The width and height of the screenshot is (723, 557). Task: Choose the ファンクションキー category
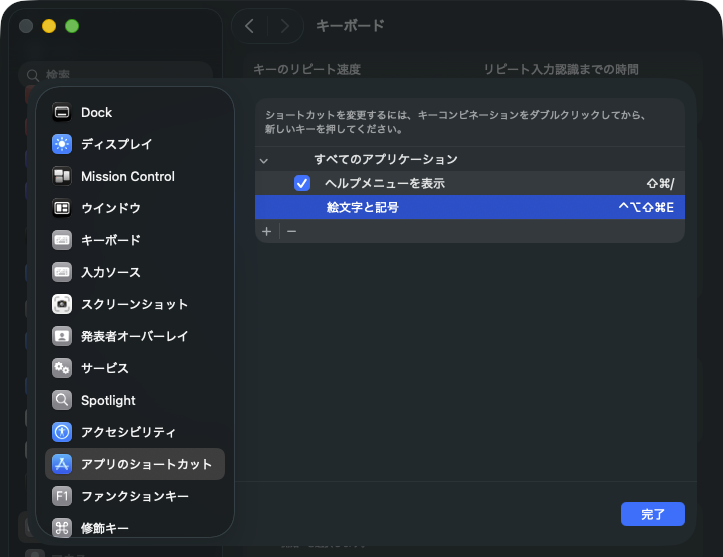click(x=134, y=496)
